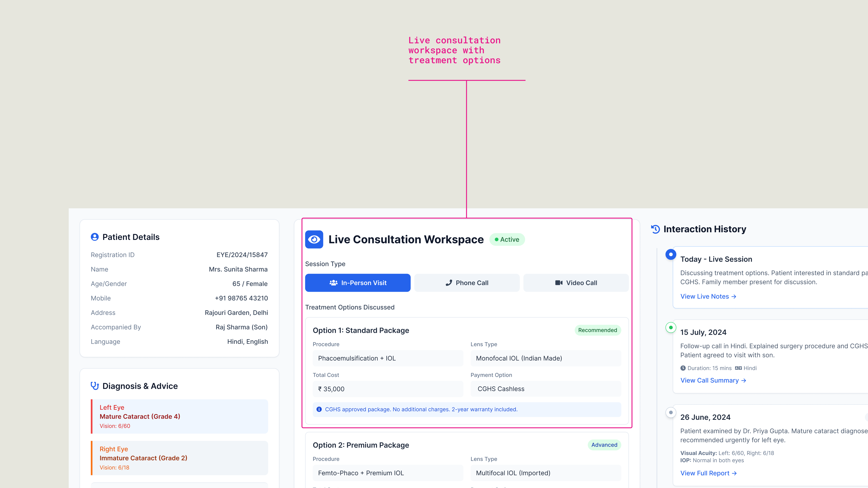Click the stethoscope icon in Diagnosis & Advice

(x=95, y=386)
